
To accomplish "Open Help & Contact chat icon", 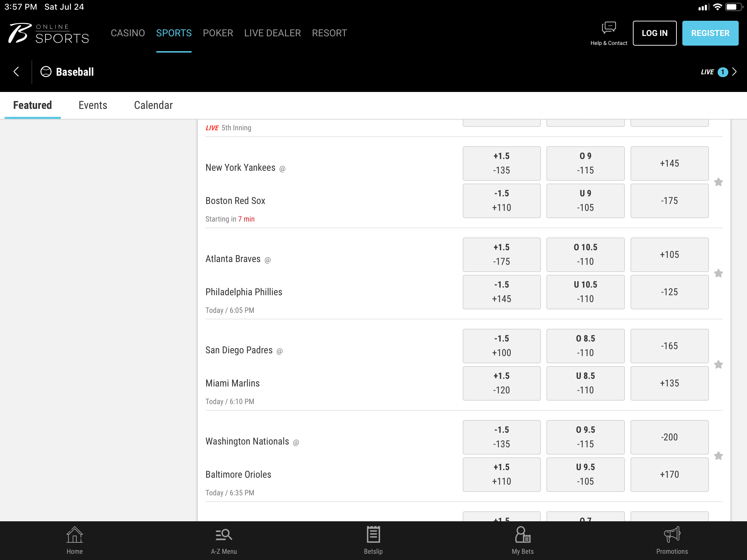I will 609,28.
